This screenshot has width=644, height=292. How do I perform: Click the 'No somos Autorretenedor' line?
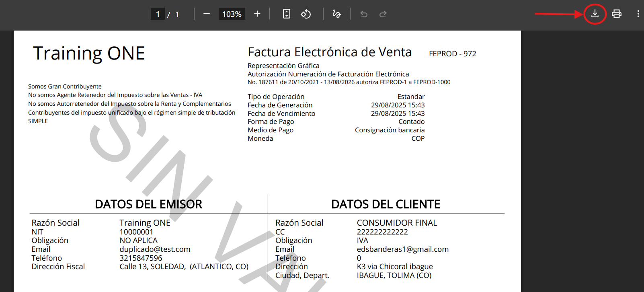coord(129,104)
